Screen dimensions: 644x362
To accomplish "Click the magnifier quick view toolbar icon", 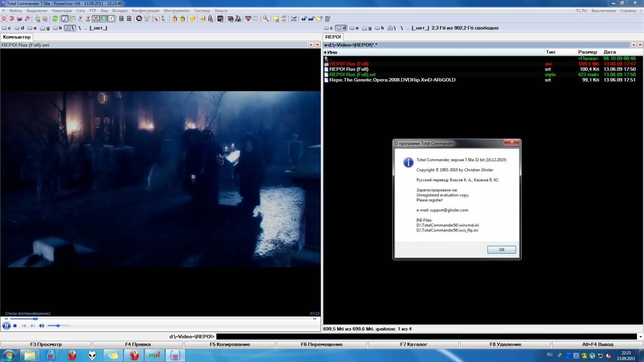I will (x=65, y=18).
